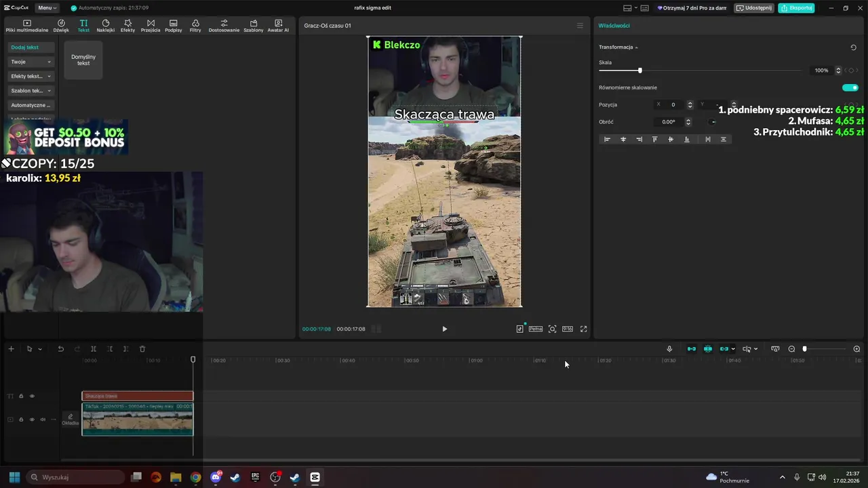Open the Podpisy captions tab

tap(174, 26)
